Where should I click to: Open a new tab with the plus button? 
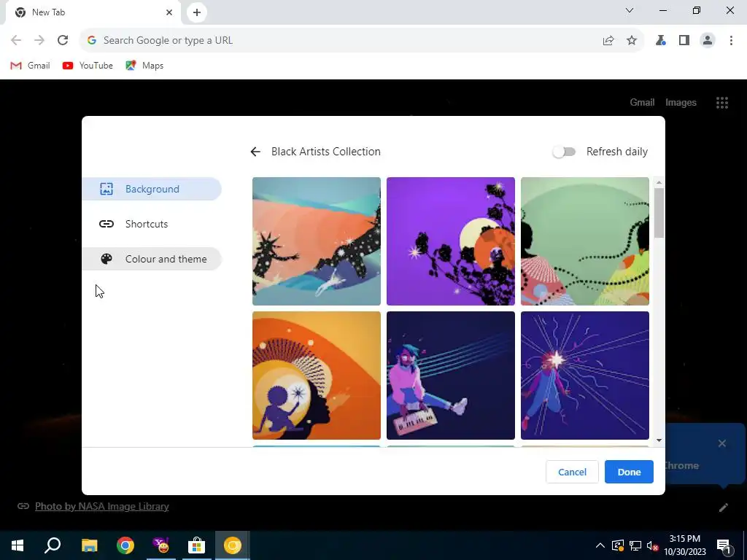pos(197,12)
